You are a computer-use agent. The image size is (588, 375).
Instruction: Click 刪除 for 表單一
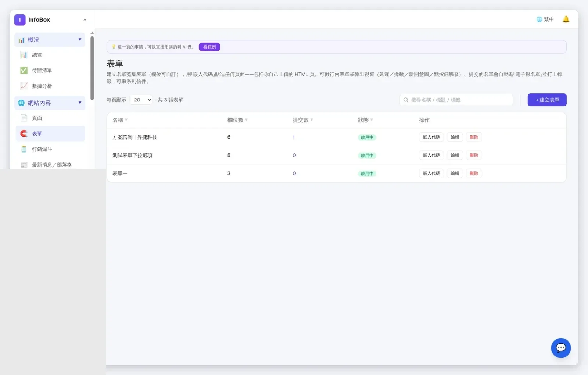(474, 173)
